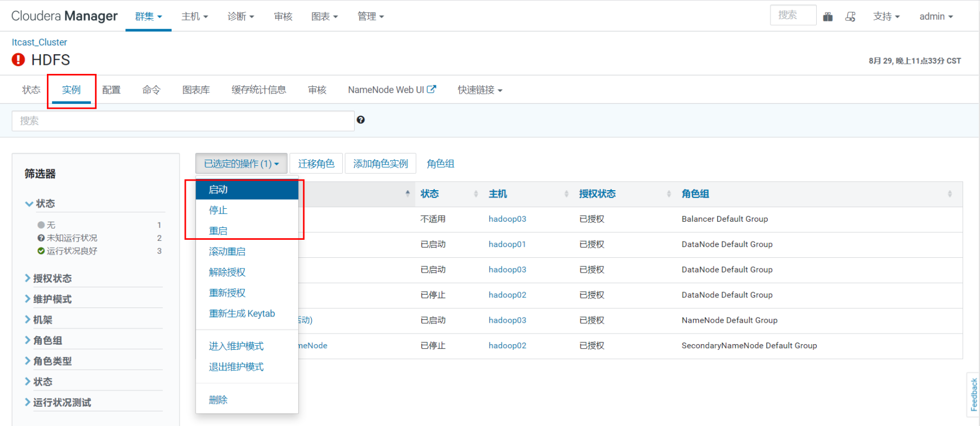This screenshot has height=426, width=980.
Task: Click Balancer Default Group cell
Action: 725,219
